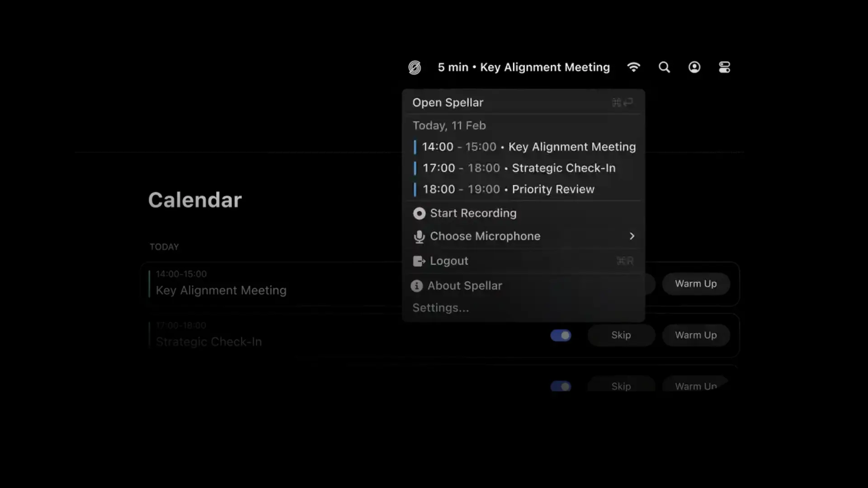Choose Start Recording from the menu

pos(524,213)
